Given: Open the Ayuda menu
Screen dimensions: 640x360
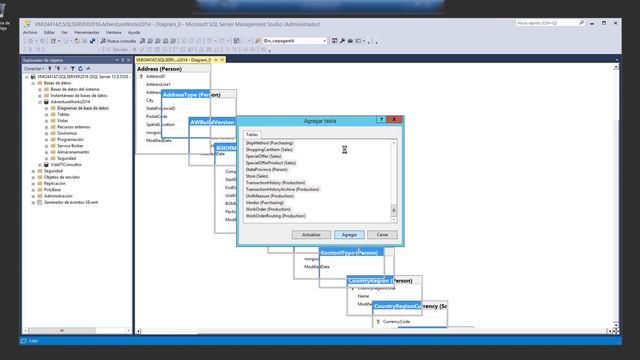Looking at the screenshot, I should 134,32.
